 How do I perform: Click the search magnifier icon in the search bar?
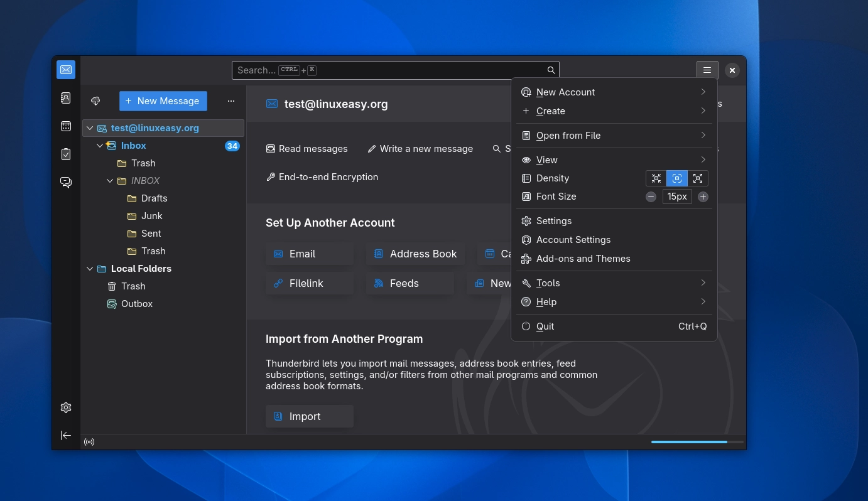click(x=551, y=70)
